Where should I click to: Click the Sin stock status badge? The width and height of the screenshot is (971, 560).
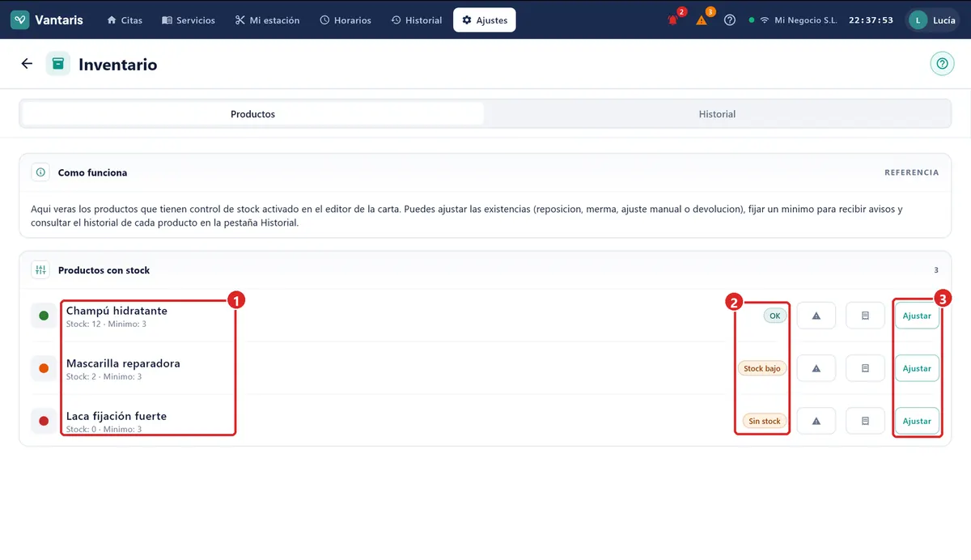coord(765,421)
